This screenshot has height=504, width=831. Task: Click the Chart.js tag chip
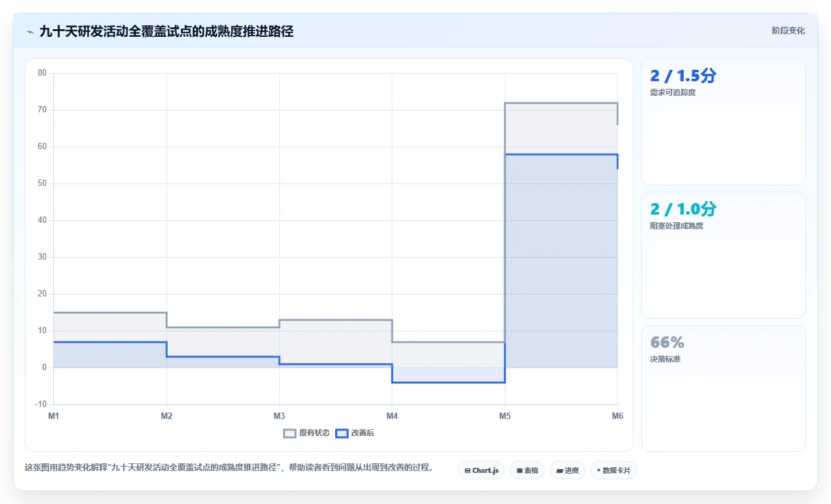[481, 470]
